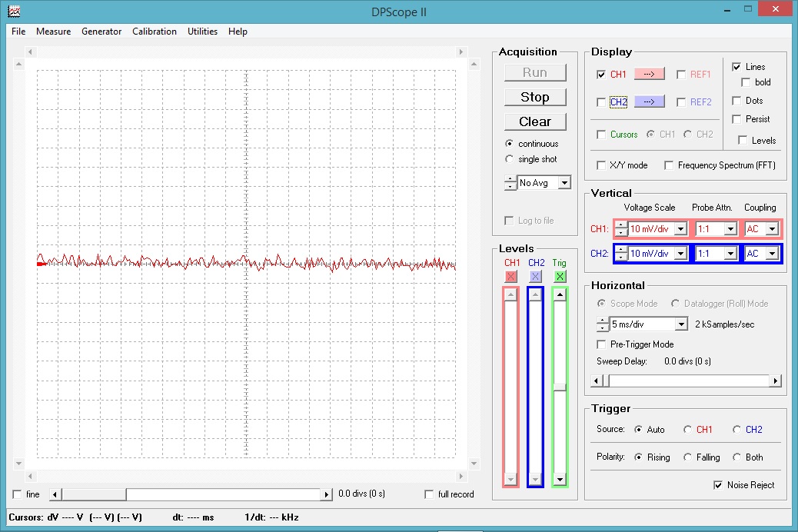
Task: Click left arrow of bottom record scrollbar
Action: coord(55,494)
